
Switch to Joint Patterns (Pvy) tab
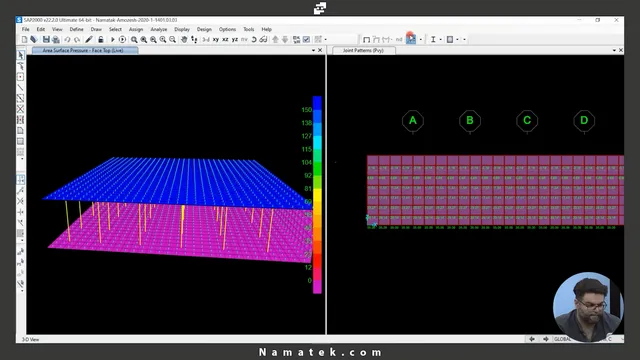pos(363,50)
